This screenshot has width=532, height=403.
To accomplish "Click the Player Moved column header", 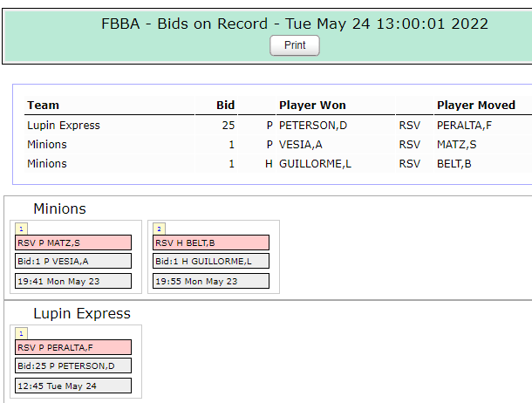I will tap(476, 105).
